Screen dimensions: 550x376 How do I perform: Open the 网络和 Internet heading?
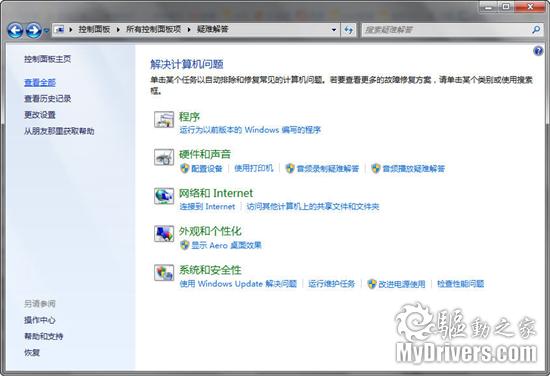pos(216,193)
